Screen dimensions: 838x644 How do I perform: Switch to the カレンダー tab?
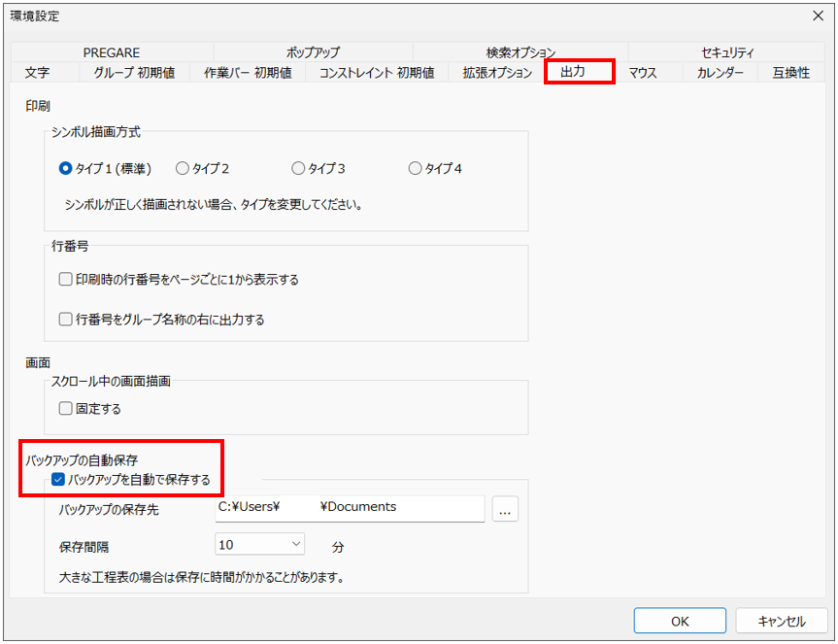point(720,72)
